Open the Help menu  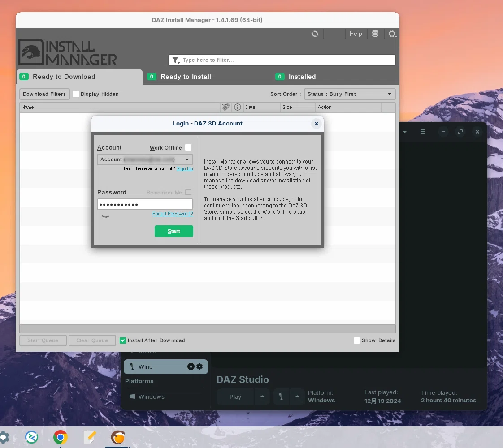pos(356,34)
